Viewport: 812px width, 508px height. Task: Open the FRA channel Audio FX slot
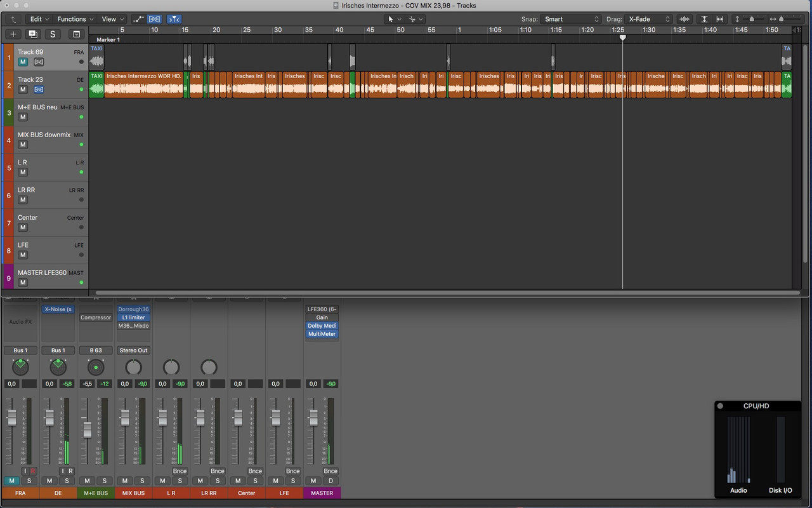pyautogui.click(x=20, y=322)
